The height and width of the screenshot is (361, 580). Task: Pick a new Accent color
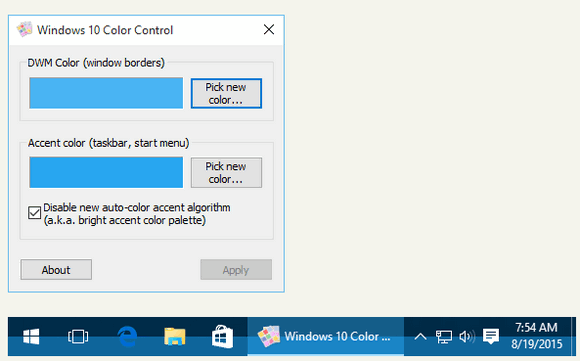click(226, 173)
